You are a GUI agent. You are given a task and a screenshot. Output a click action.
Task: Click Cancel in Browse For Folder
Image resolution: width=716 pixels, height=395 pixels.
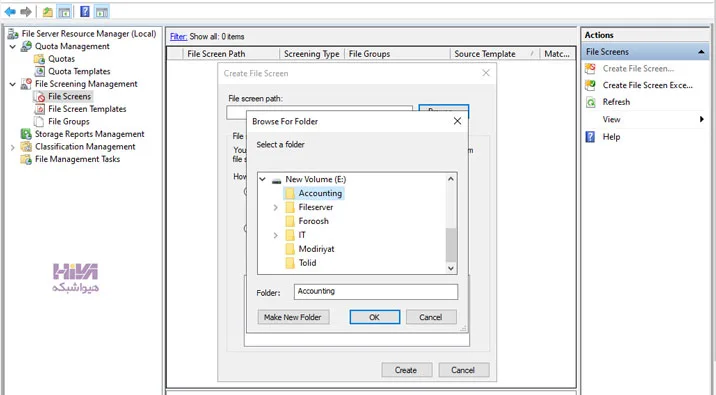pos(431,317)
